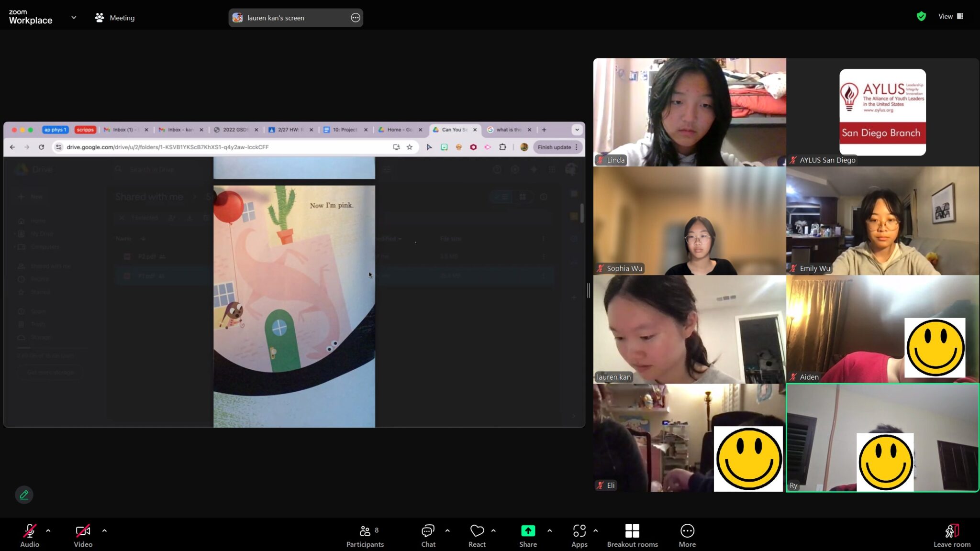Click the panel divider handle beside shared screen
The image size is (980, 551).
click(x=589, y=290)
